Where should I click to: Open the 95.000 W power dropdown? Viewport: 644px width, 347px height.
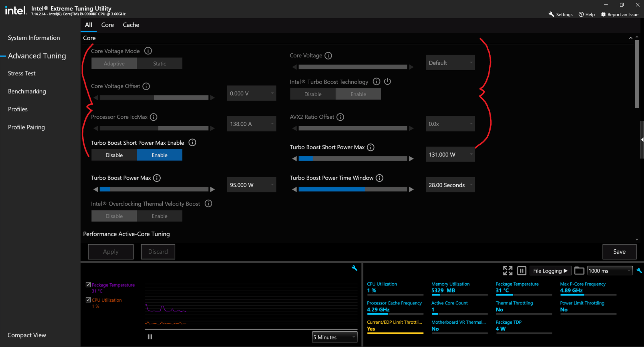tap(251, 185)
